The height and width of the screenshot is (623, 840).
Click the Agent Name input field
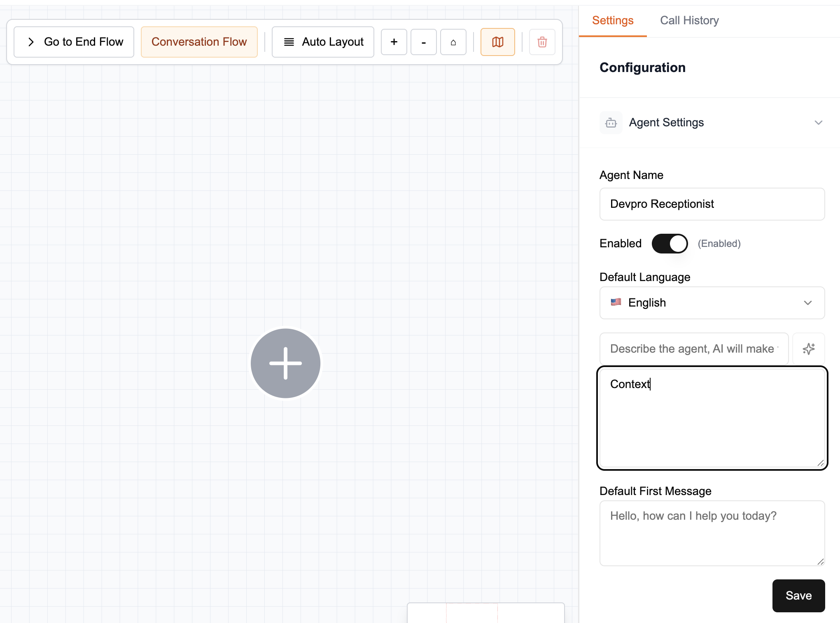coord(712,204)
